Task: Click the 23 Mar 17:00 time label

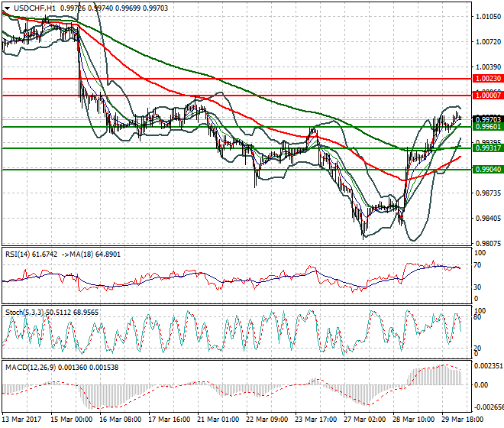Action: 315,420
